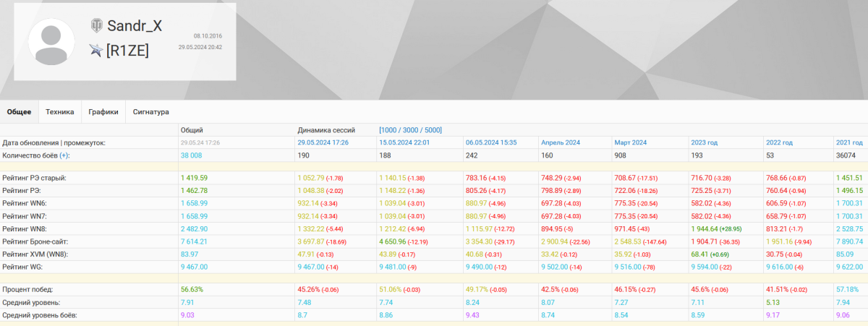Viewport: 868px width, 326px height.
Task: Switch to the Графики tab
Action: [103, 112]
